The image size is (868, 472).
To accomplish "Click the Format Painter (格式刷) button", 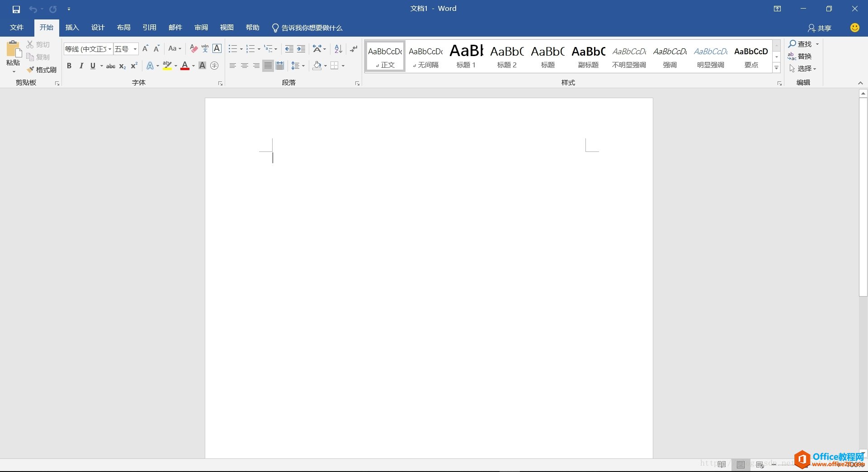I will (x=42, y=70).
